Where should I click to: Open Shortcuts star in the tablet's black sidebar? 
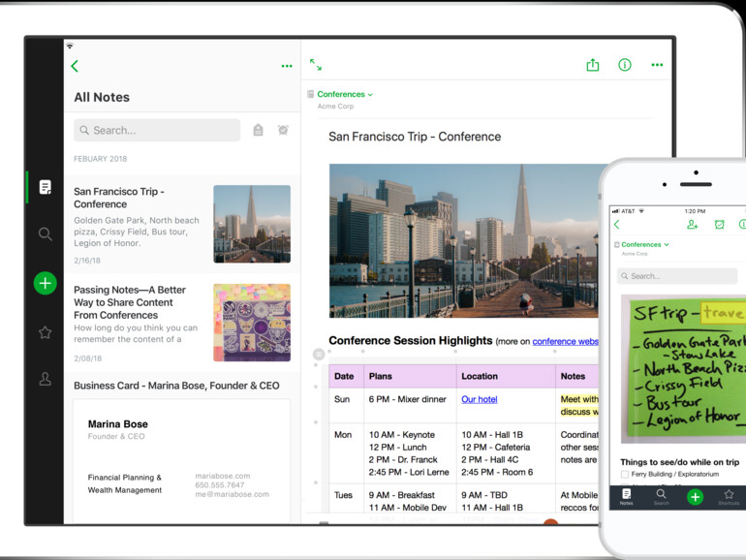click(x=46, y=332)
